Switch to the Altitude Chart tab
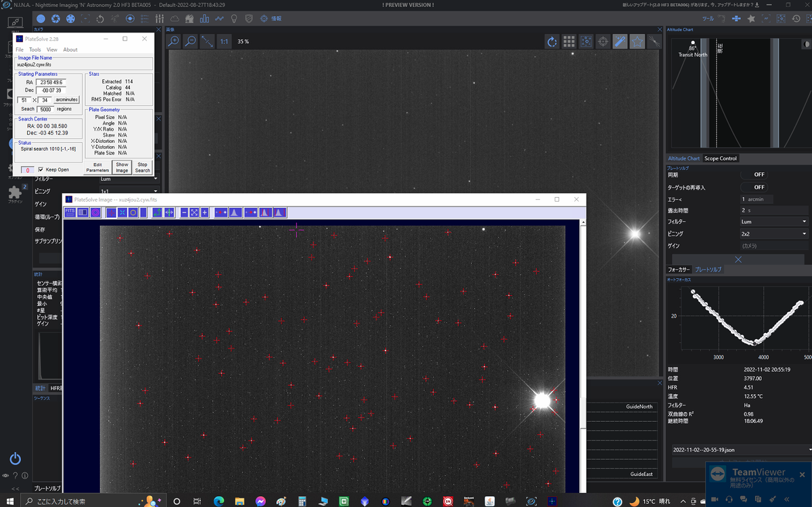This screenshot has height=507, width=812. point(683,158)
